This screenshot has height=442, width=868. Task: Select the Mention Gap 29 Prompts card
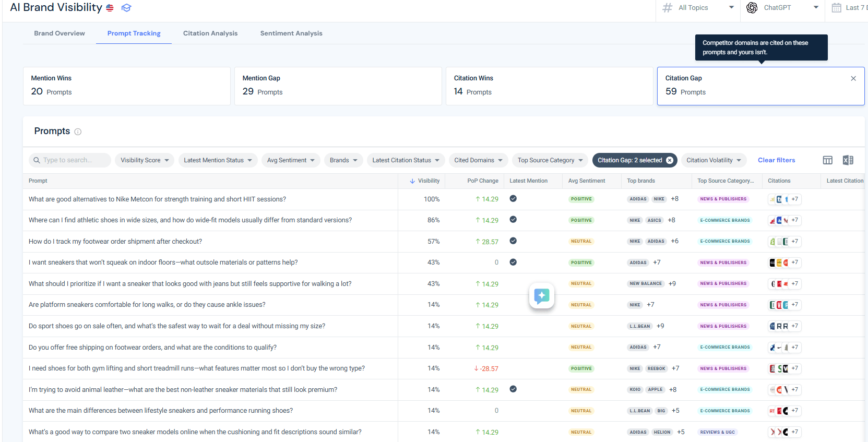click(338, 86)
